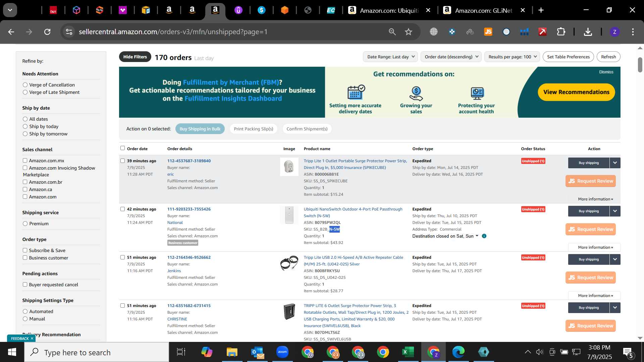The image size is (644, 362).
Task: Bookmark this page with the star icon
Action: pos(408,32)
